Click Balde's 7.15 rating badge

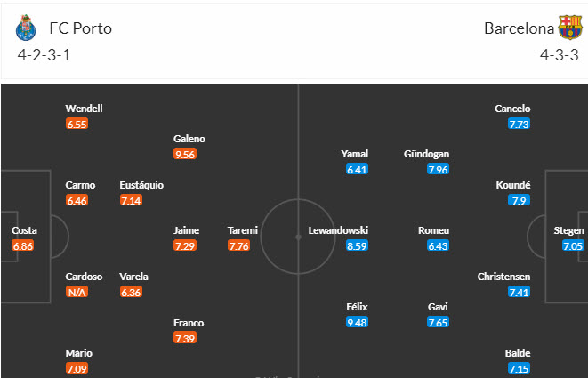(519, 368)
